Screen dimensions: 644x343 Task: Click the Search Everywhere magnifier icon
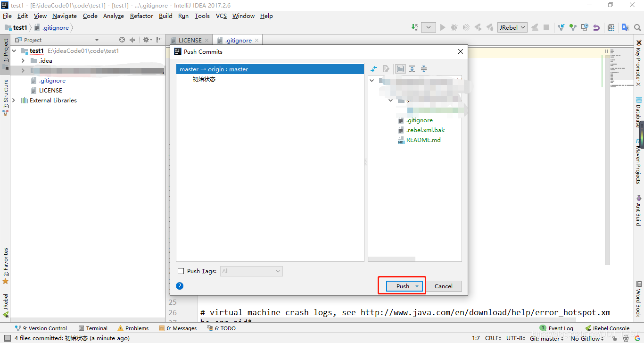tap(637, 27)
